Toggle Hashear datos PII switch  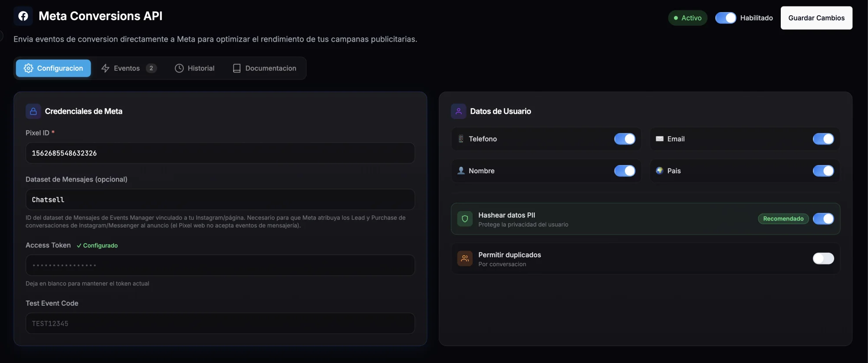click(x=823, y=219)
